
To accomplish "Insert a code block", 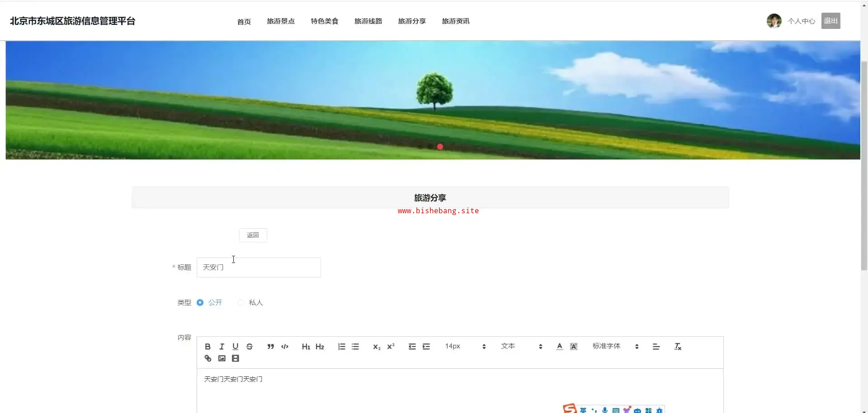I will click(284, 347).
